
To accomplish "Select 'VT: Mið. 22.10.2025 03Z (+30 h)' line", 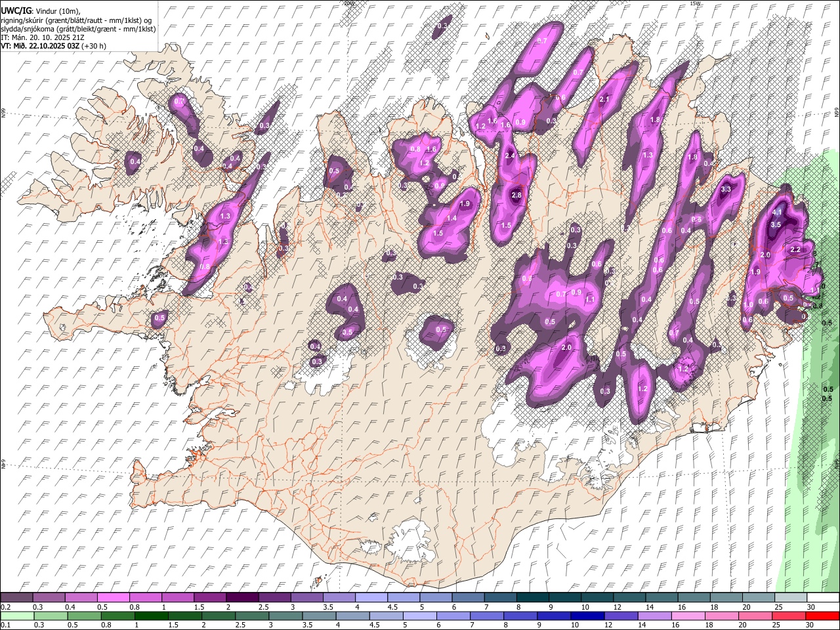I will [54, 46].
